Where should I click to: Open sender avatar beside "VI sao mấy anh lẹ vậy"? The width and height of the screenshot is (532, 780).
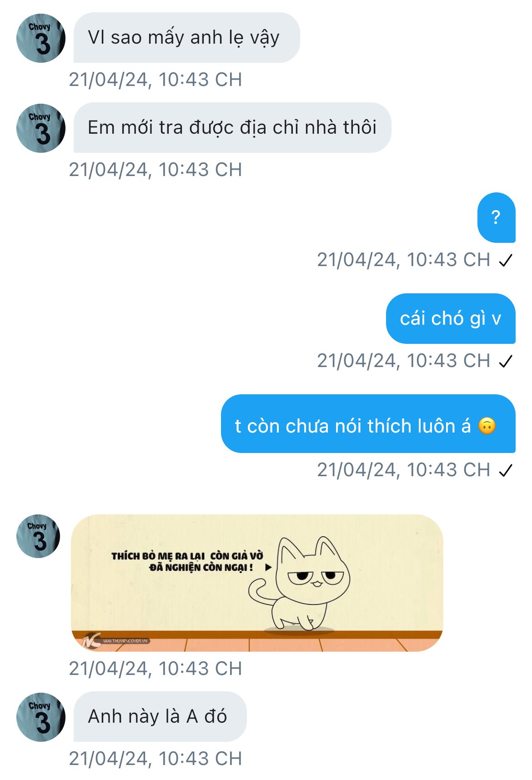coord(41,38)
